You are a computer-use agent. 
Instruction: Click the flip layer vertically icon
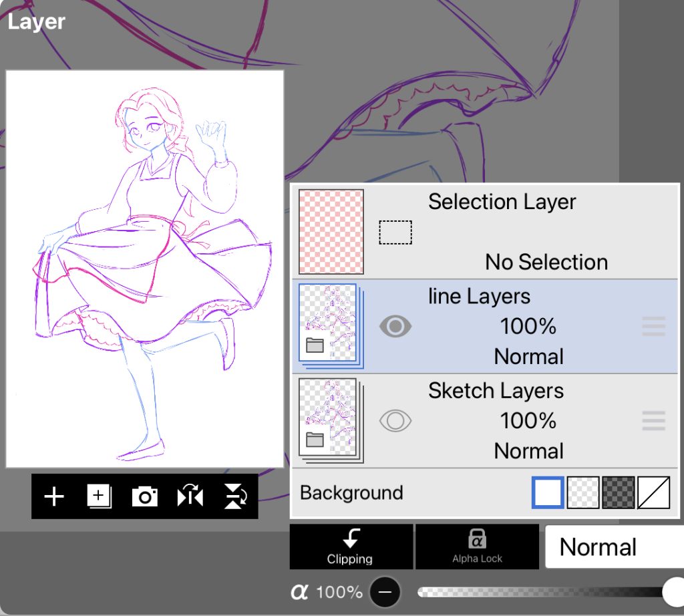point(234,496)
